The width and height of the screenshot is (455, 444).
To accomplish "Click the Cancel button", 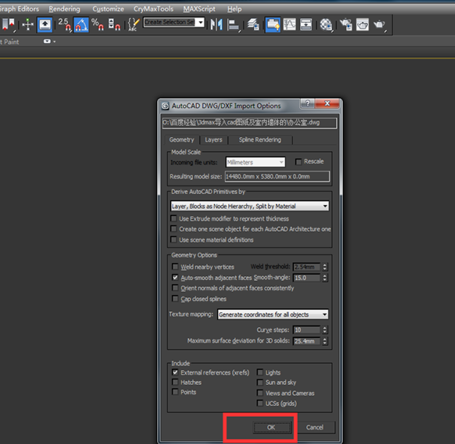I will (x=315, y=427).
